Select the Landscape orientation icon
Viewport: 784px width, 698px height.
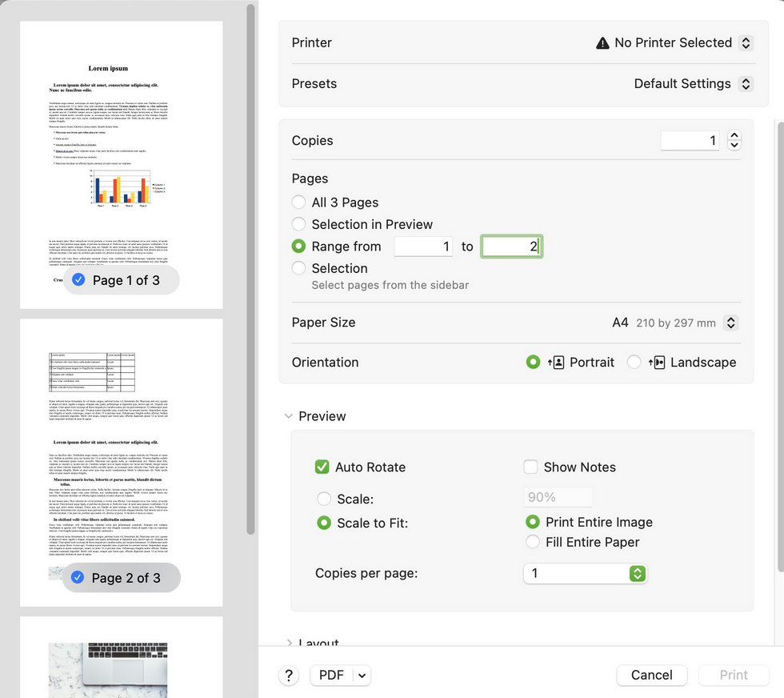pos(658,362)
